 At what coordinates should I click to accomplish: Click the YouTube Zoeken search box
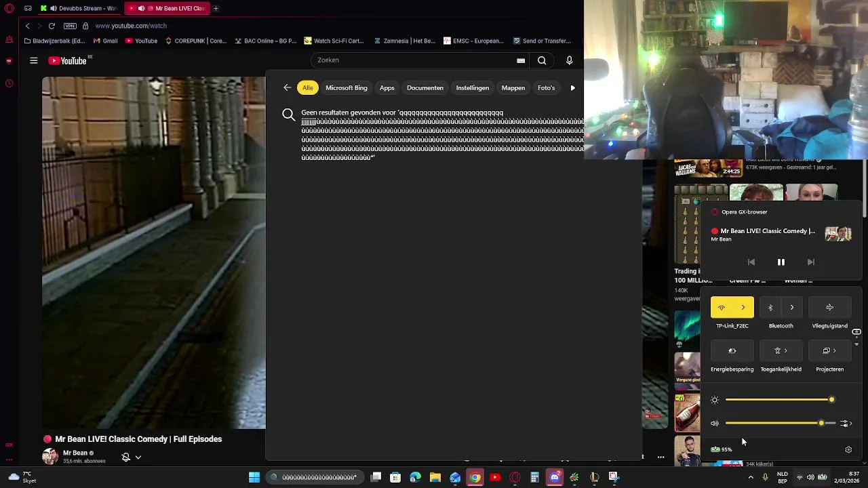414,60
